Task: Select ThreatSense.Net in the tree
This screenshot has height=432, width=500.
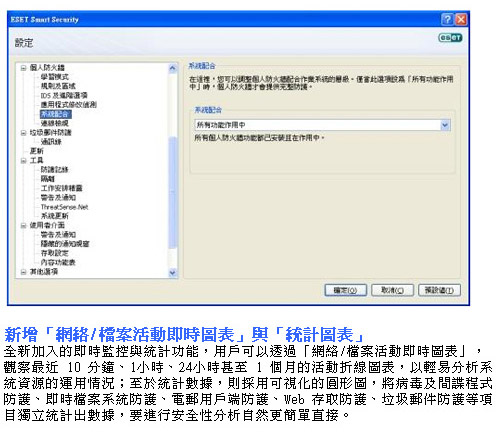Action: click(64, 207)
